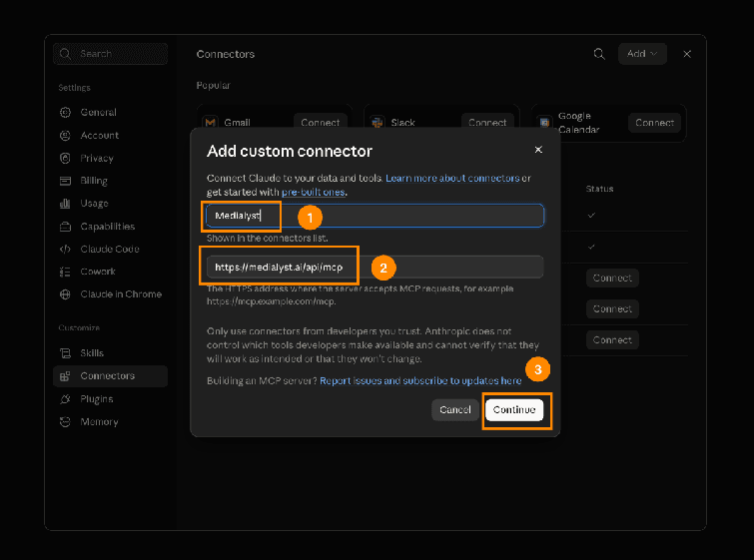The image size is (754, 560).
Task: Follow the pre-built ones link
Action: [x=313, y=193]
